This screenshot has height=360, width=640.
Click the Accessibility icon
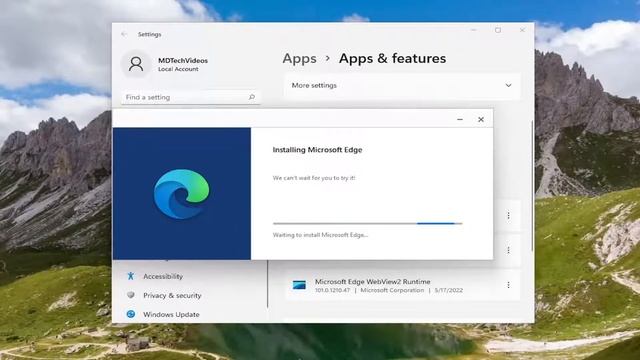131,276
